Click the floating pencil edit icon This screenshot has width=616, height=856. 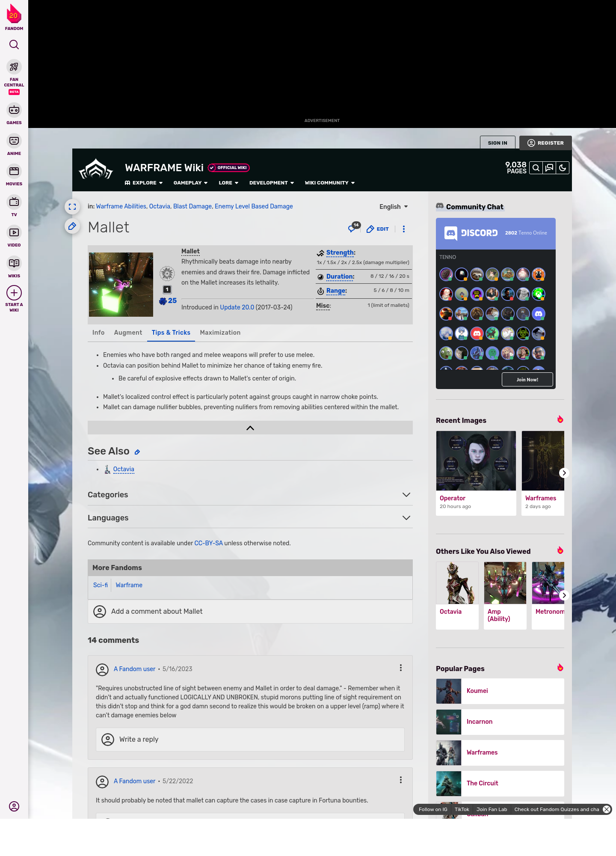pos(72,226)
